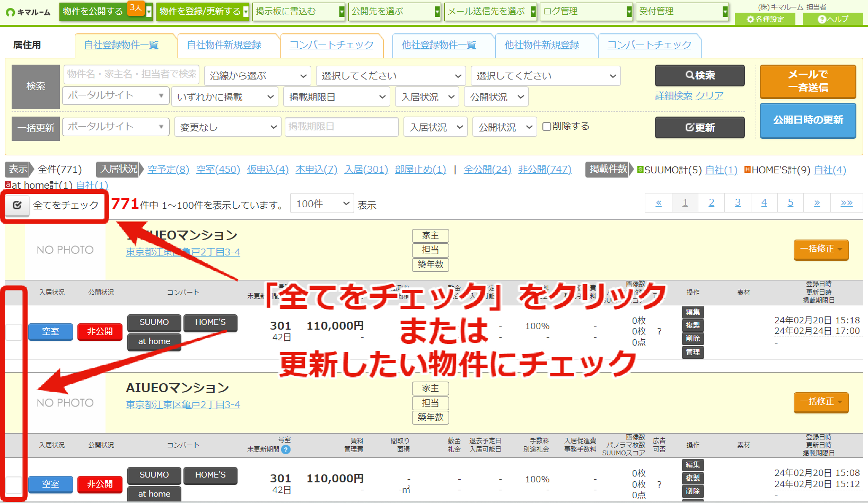Viewport: 868px width, 503px height.
Task: Open 一括修正 for second AIUEOマンション
Action: point(821,402)
